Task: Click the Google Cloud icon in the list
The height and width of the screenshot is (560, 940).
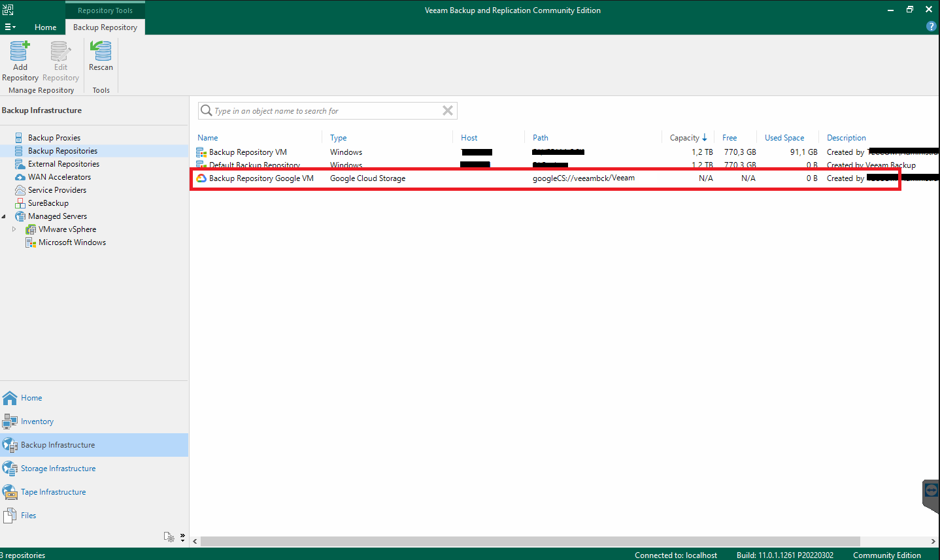Action: click(201, 178)
